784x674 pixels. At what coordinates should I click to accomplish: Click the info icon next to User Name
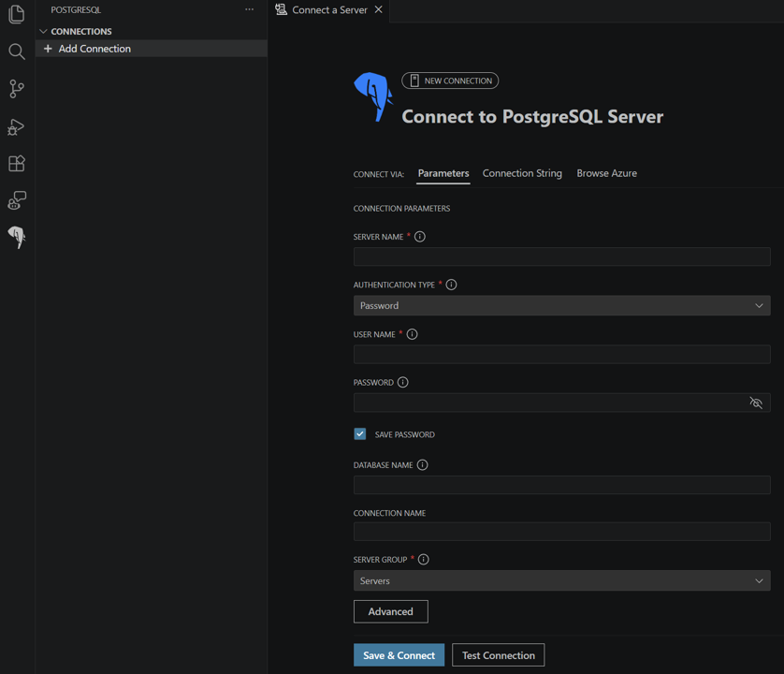[x=412, y=334]
